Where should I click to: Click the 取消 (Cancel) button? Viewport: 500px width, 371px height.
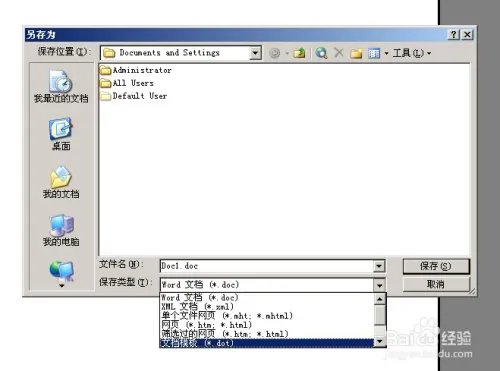(436, 284)
